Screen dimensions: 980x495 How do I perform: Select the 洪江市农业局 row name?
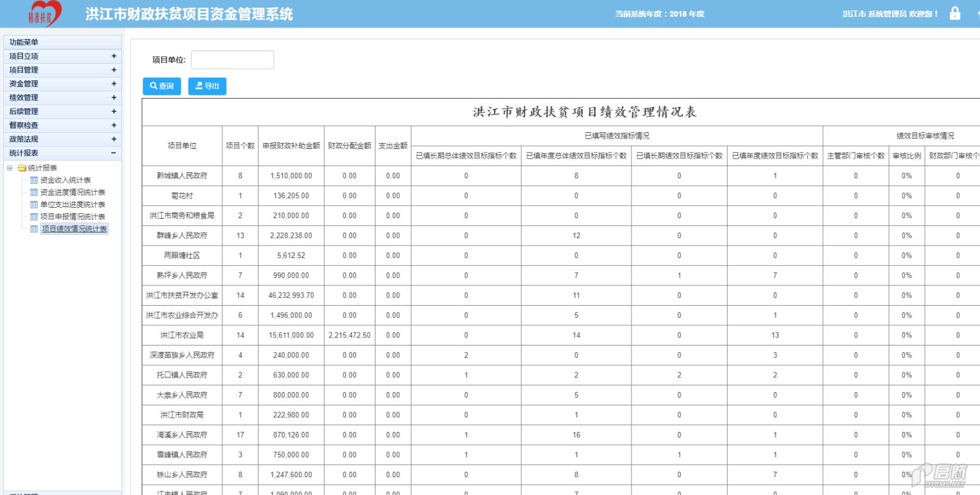point(182,335)
